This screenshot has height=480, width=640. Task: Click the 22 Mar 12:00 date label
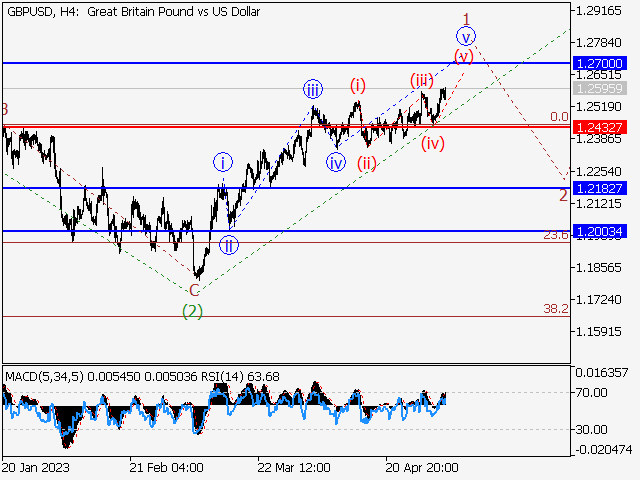point(294,467)
